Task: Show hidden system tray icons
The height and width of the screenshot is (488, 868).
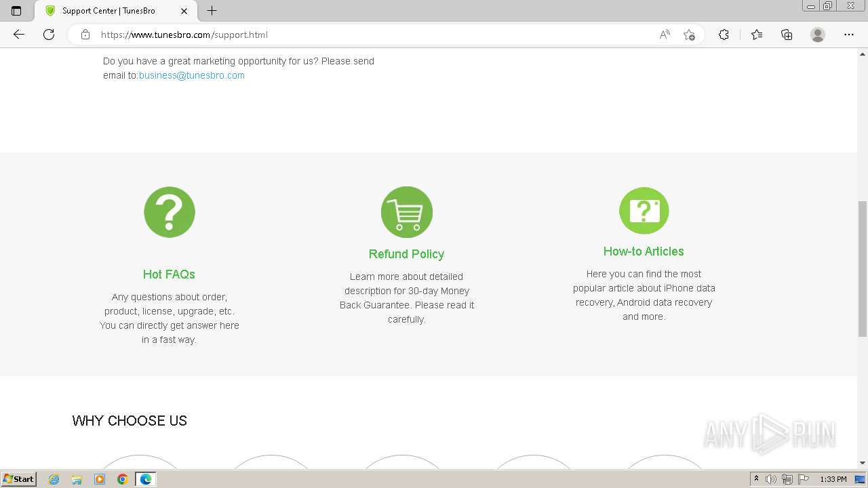Action: tap(756, 479)
